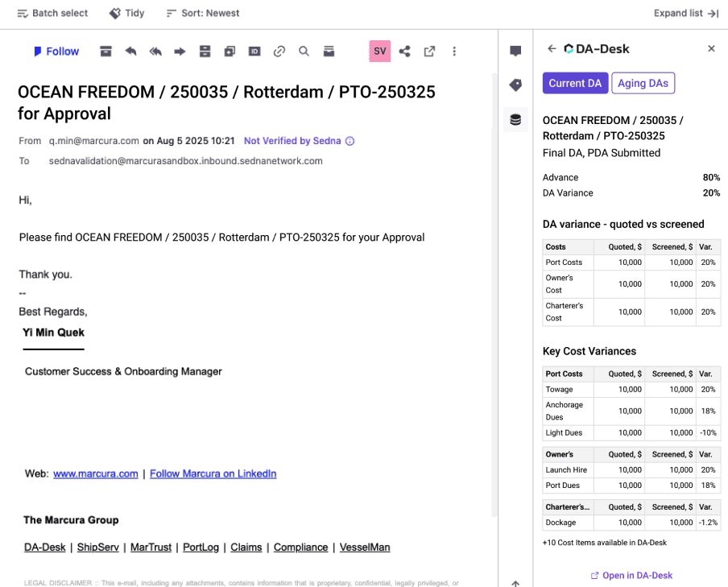Click Expand list
The width and height of the screenshot is (728, 587).
point(686,13)
